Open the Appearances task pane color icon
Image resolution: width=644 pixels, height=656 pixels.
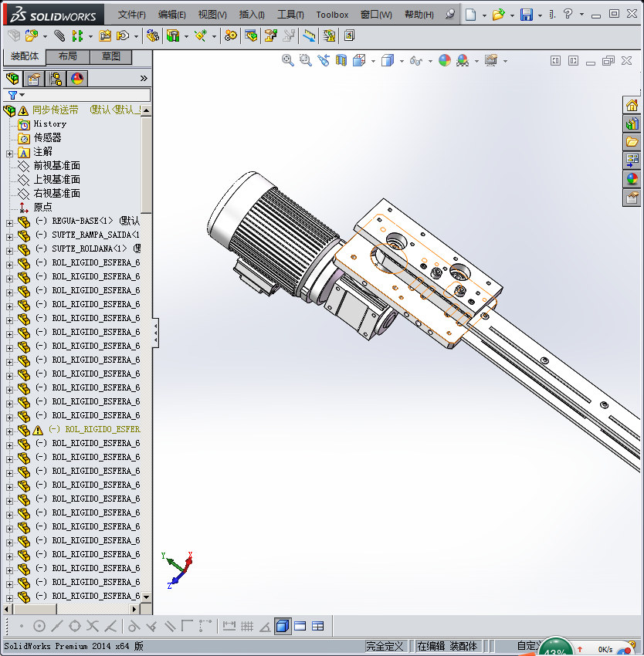coord(632,178)
